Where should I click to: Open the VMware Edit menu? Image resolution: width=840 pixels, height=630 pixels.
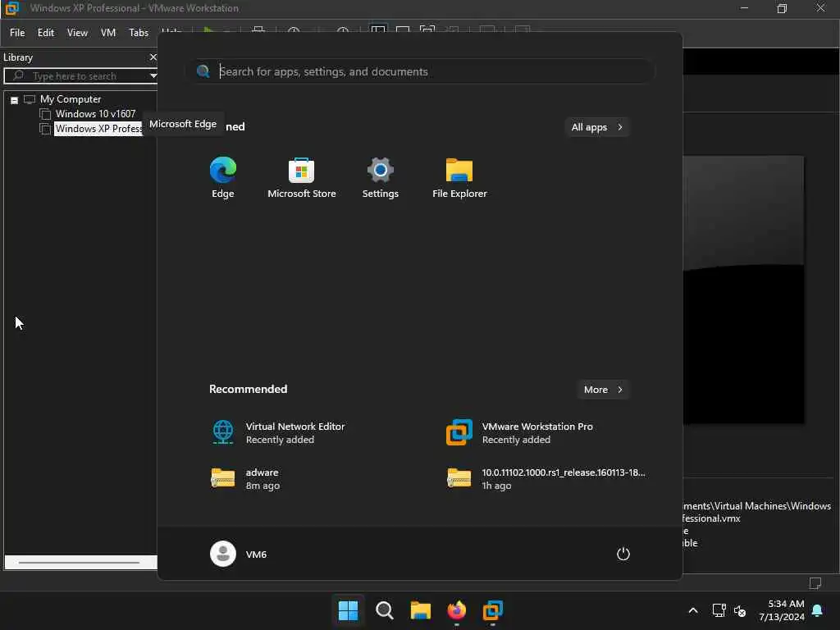coord(46,33)
